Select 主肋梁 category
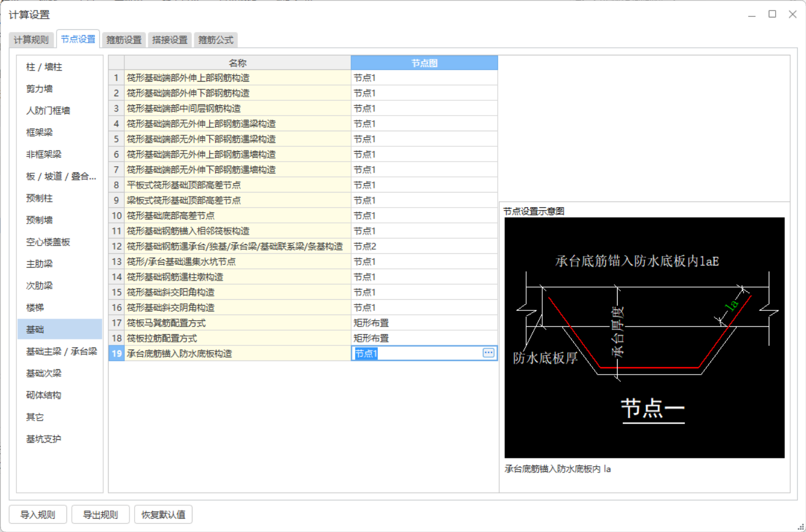 click(59, 264)
